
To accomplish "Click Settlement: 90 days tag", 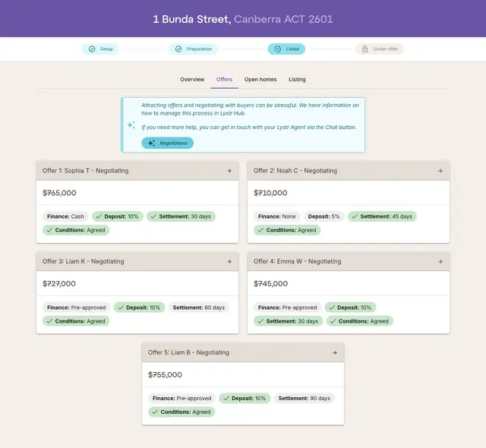I will (x=305, y=399).
